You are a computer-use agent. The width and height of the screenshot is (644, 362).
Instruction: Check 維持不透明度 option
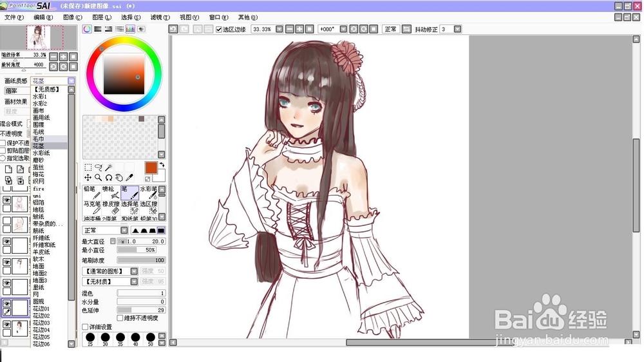[x=120, y=318]
